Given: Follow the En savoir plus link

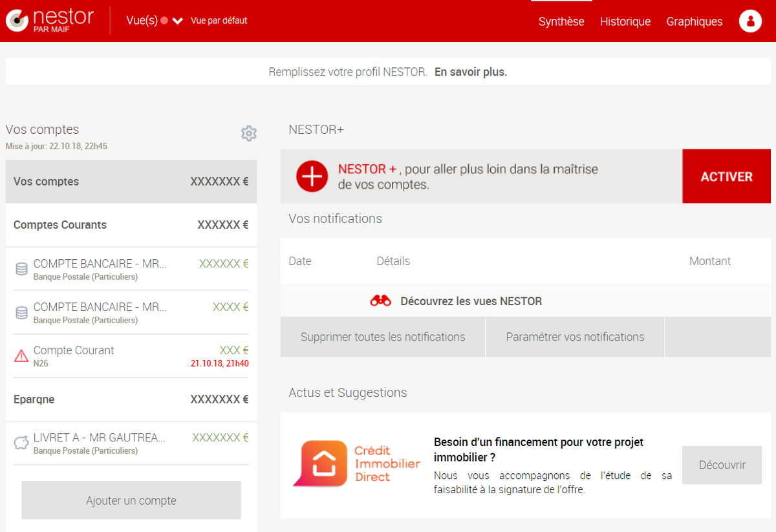Looking at the screenshot, I should pyautogui.click(x=471, y=72).
